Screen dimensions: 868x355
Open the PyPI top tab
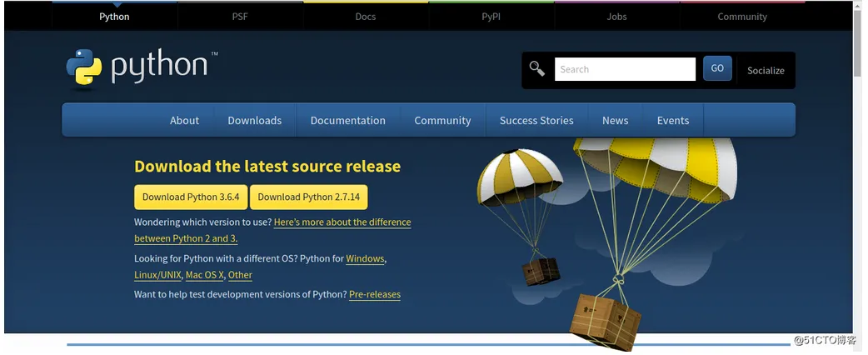491,17
